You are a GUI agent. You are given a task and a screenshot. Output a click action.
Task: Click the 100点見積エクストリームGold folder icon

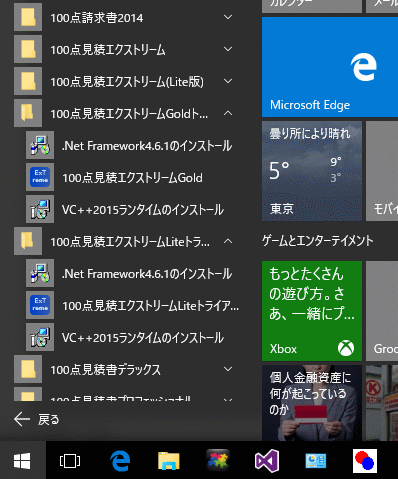pyautogui.click(x=28, y=113)
